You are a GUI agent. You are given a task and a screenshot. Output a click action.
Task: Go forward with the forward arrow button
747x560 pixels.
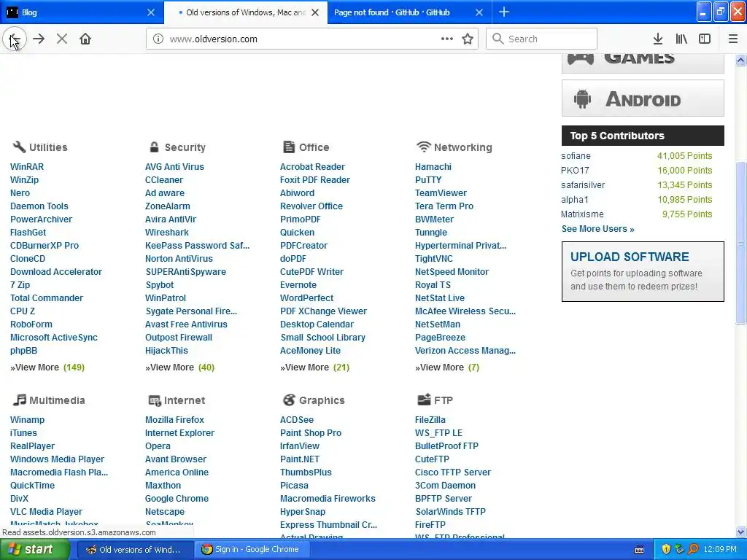pos(39,39)
